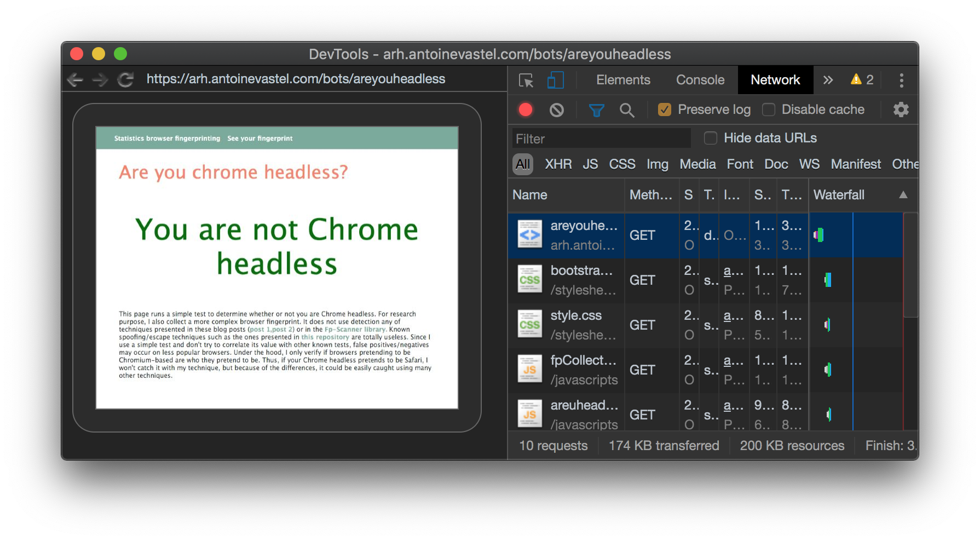Follow the 'post 2' blog link
This screenshot has width=980, height=541.
283,330
